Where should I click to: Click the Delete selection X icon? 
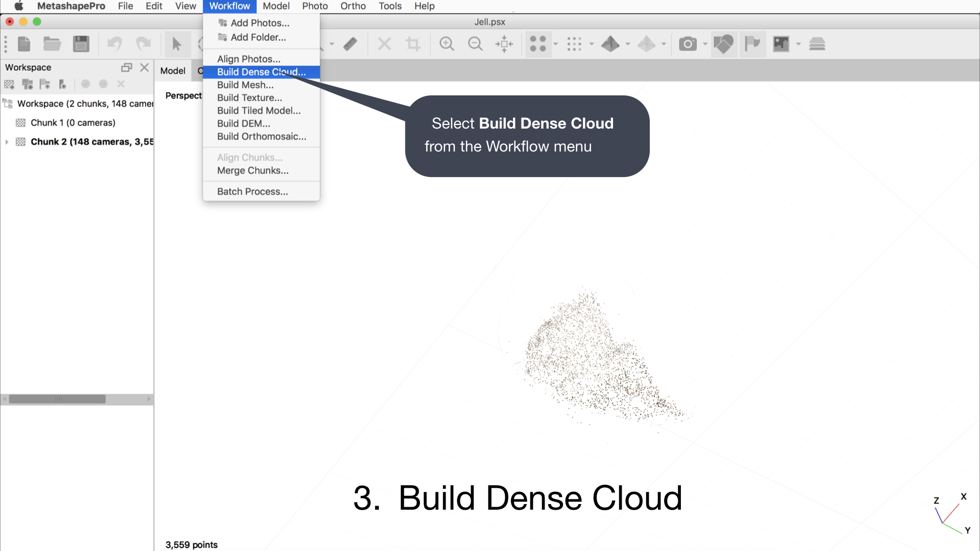point(384,44)
